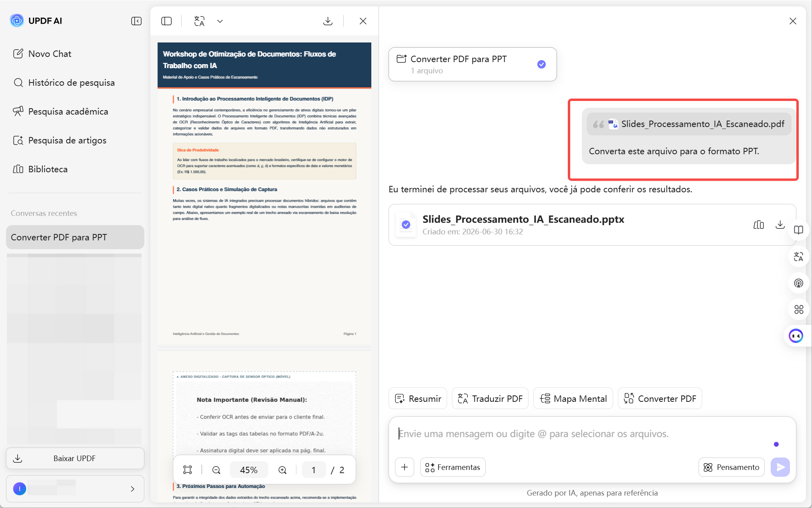Click the Resumir quick action
This screenshot has width=812, height=508.
pos(418,398)
